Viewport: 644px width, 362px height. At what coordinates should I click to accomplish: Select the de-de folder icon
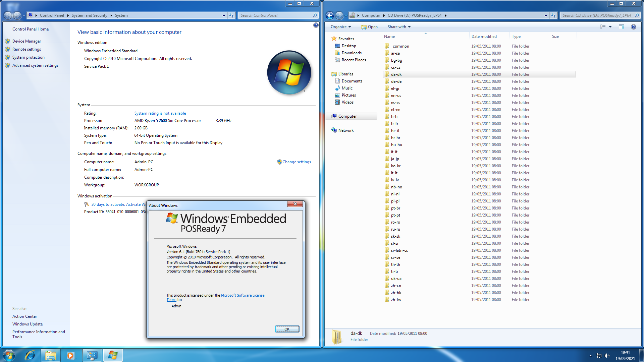(x=387, y=81)
